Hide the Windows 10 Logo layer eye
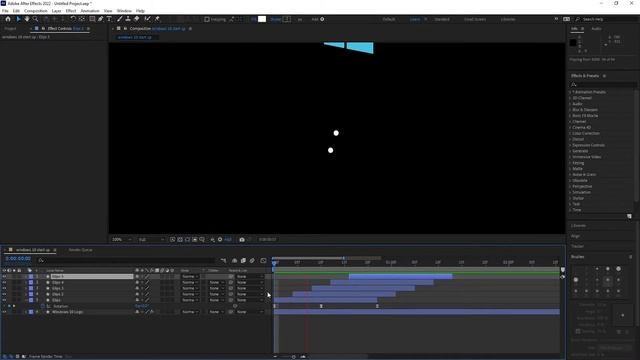 point(4,312)
